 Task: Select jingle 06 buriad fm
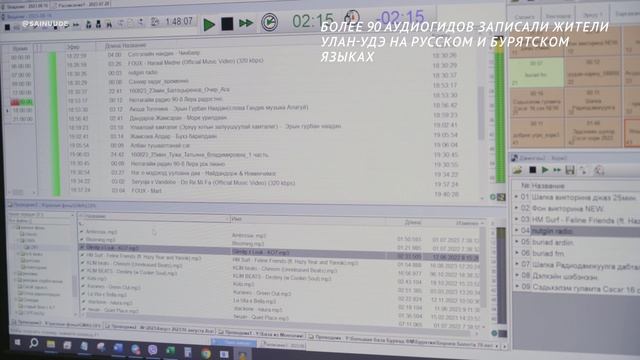(576, 253)
